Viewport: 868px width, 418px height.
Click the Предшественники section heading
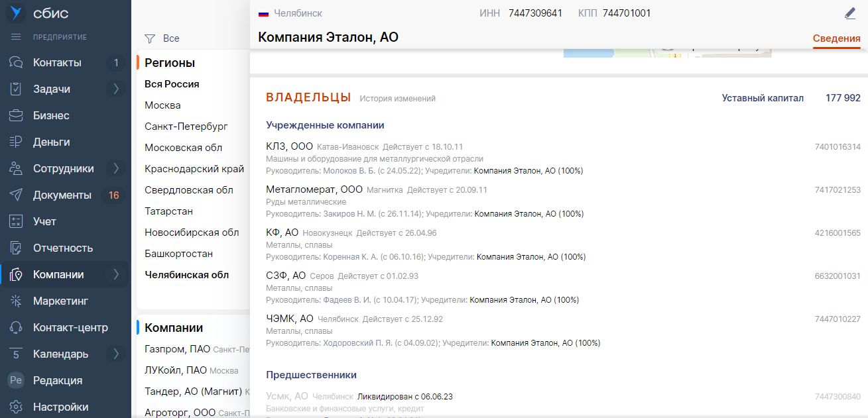click(x=312, y=375)
